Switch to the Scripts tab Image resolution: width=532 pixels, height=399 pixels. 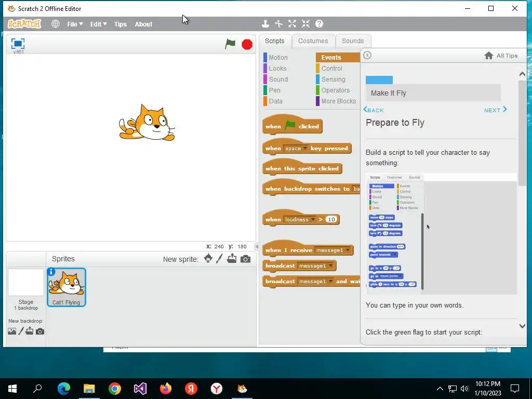point(275,41)
